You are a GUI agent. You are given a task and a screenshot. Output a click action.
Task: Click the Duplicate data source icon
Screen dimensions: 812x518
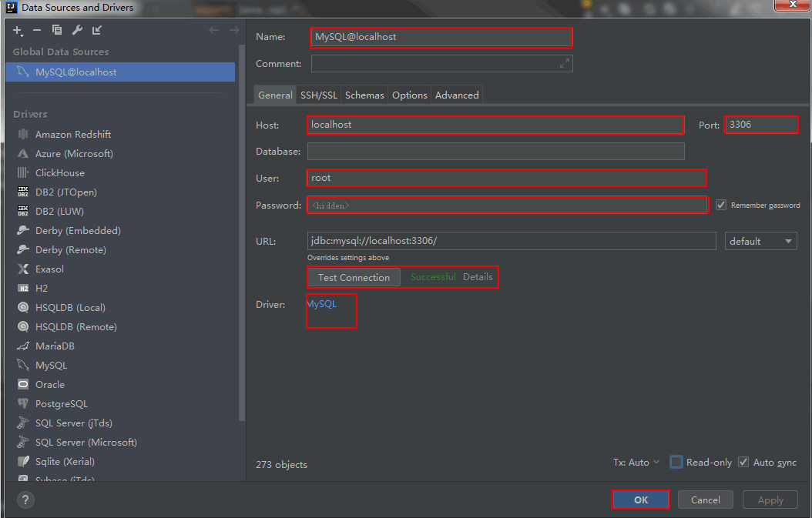(57, 30)
